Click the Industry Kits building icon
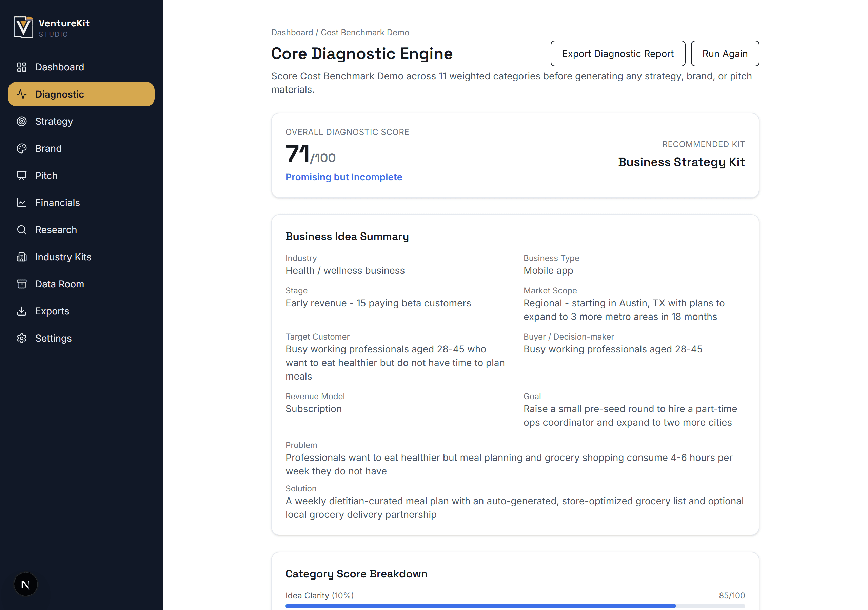 click(22, 257)
